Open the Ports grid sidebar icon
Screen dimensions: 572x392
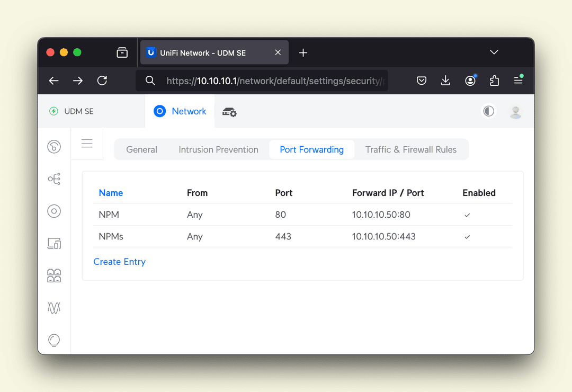pyautogui.click(x=54, y=275)
